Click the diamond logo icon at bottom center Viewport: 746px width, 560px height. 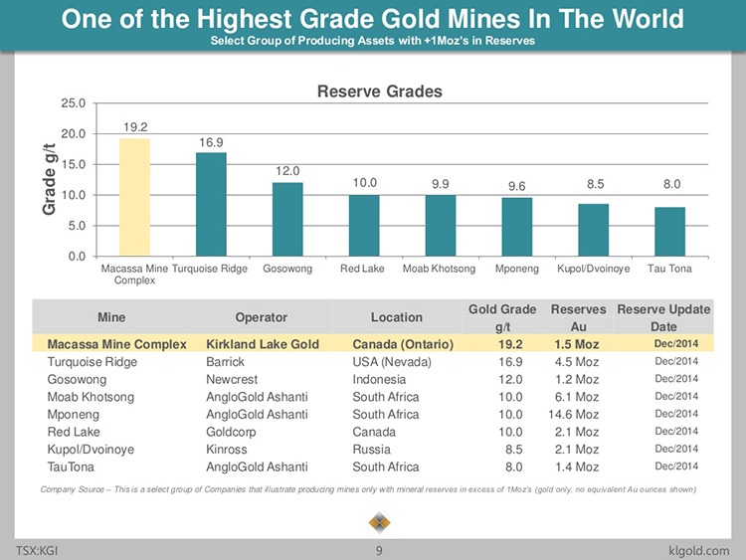pyautogui.click(x=379, y=523)
